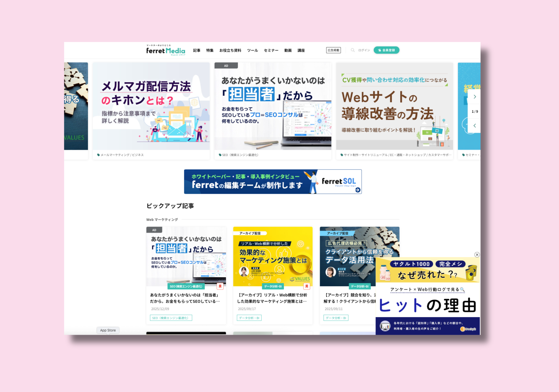Bookmark the SEO consultant article card
Screen dimensions: 559x392
tap(220, 286)
